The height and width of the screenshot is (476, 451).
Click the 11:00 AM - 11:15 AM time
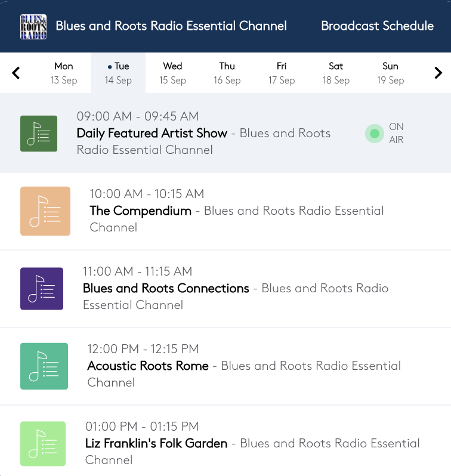[138, 271]
